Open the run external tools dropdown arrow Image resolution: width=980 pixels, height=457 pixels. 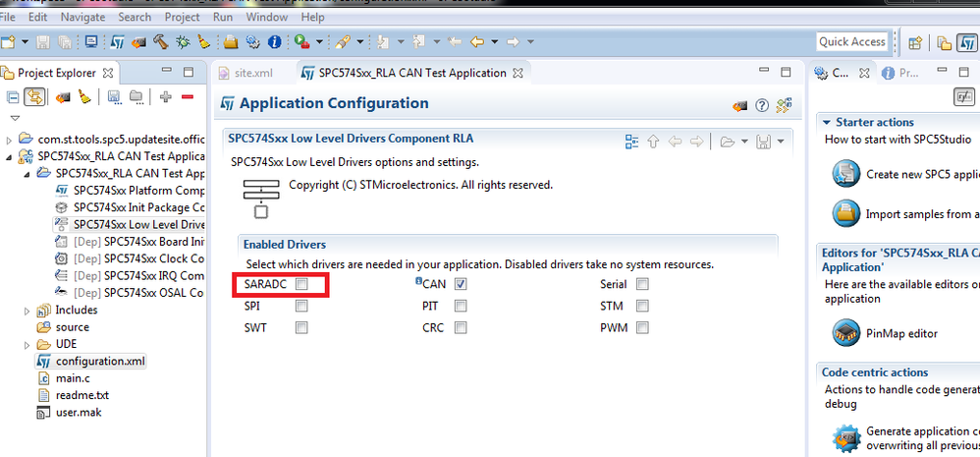pyautogui.click(x=319, y=42)
